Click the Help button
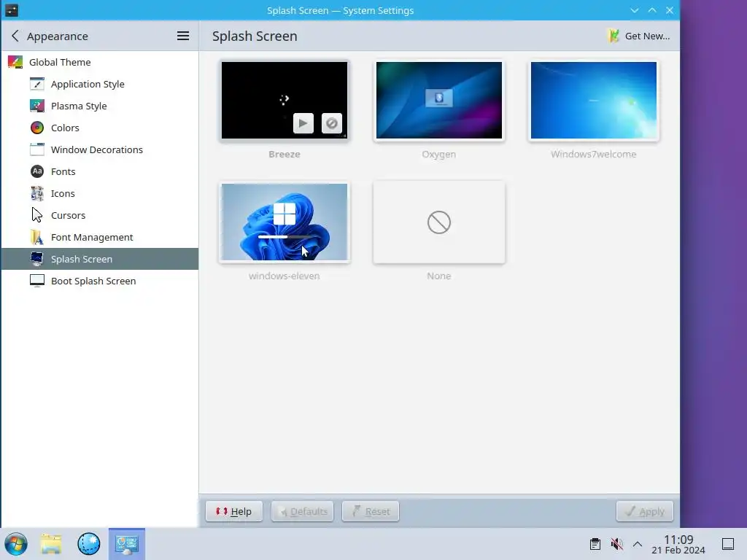This screenshot has height=560, width=747. click(234, 511)
